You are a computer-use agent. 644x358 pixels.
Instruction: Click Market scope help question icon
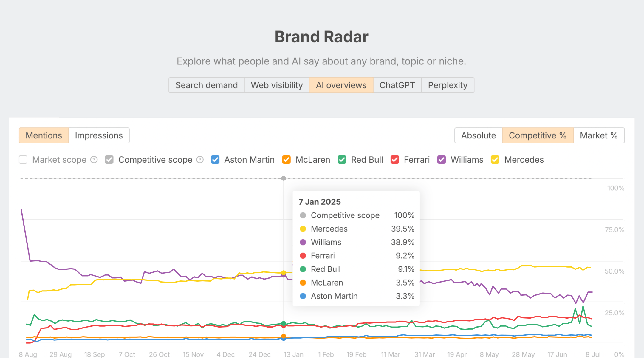(94, 160)
